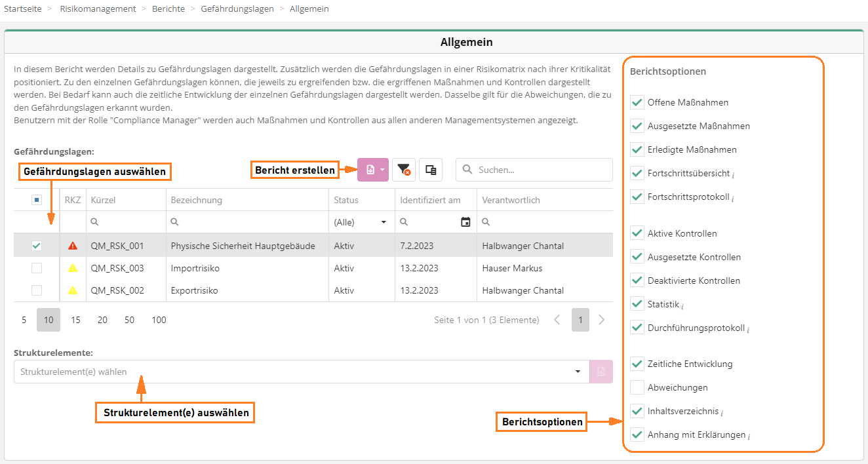Click the next page arrow in pagination
This screenshot has height=464, width=868.
pyautogui.click(x=602, y=320)
